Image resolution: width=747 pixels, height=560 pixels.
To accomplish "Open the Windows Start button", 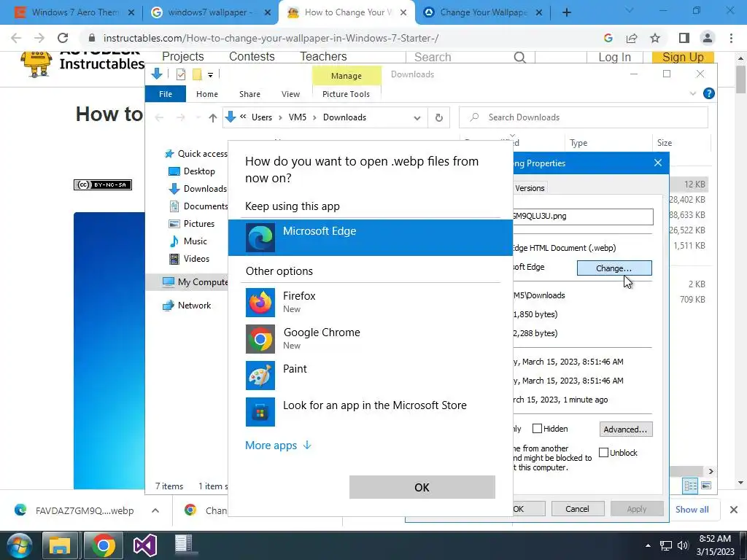I will pos(19,545).
